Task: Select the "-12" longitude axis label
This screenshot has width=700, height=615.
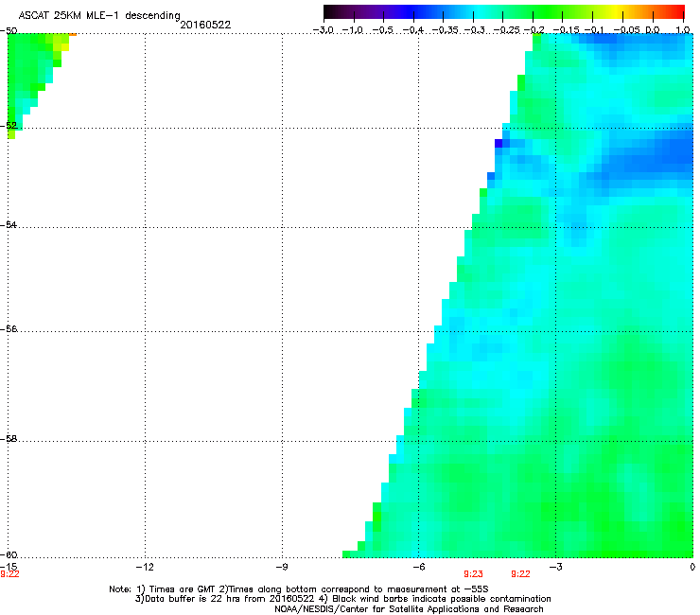Action: click(x=145, y=567)
